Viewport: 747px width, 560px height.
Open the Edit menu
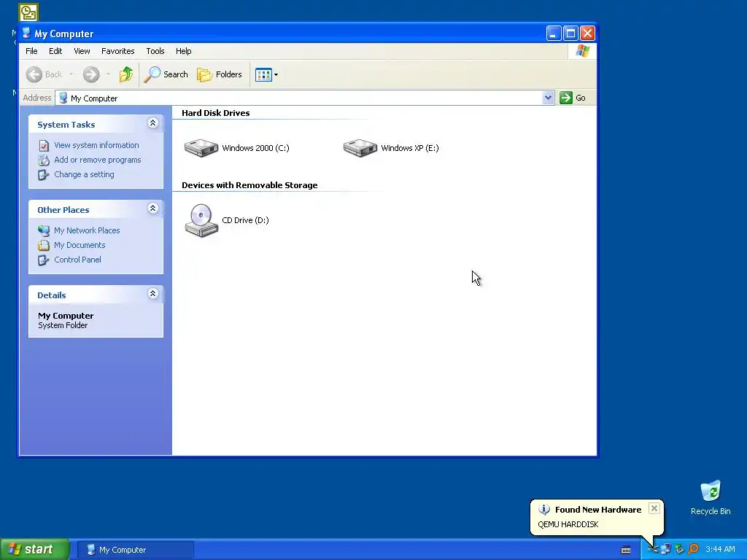tap(55, 51)
